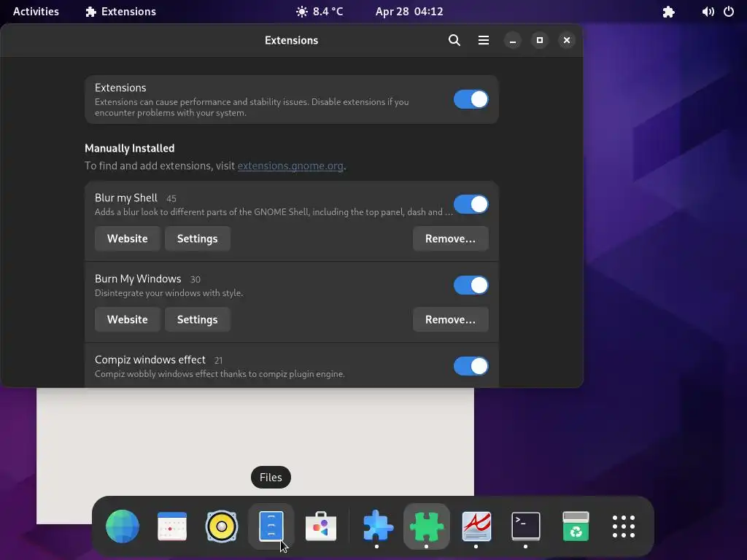Open the yellow speaker music app in dock
This screenshot has height=560, width=747.
tap(222, 526)
